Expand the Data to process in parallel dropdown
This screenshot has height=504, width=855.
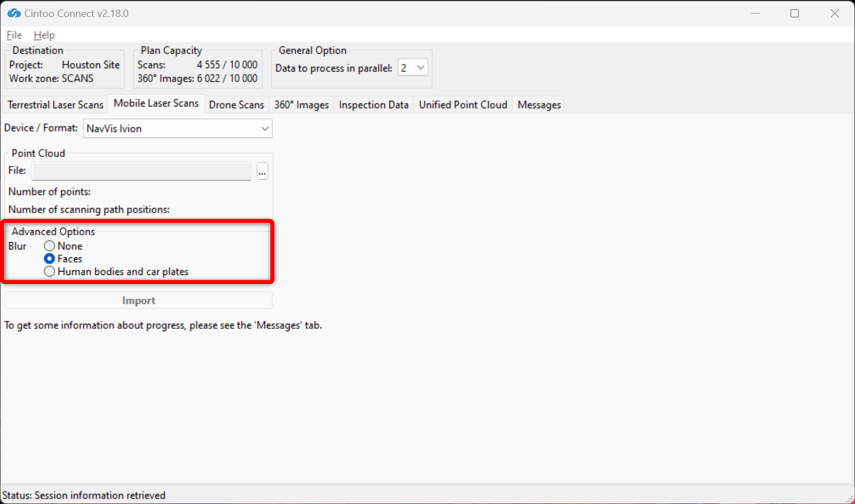click(413, 68)
